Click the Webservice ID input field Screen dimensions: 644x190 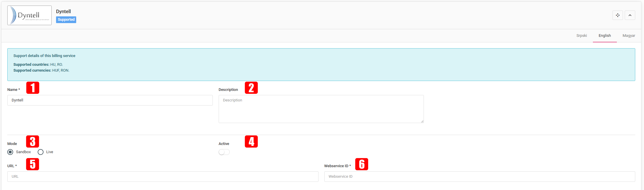point(480,177)
